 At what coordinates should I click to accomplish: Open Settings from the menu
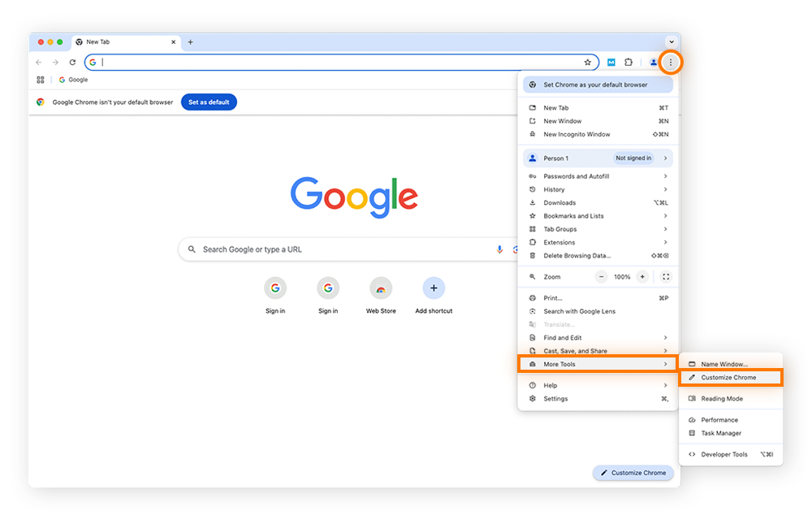(598, 399)
